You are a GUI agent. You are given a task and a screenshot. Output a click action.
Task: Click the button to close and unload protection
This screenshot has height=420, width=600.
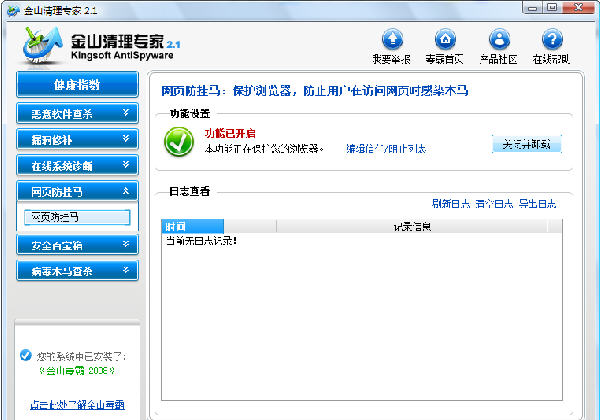point(527,144)
